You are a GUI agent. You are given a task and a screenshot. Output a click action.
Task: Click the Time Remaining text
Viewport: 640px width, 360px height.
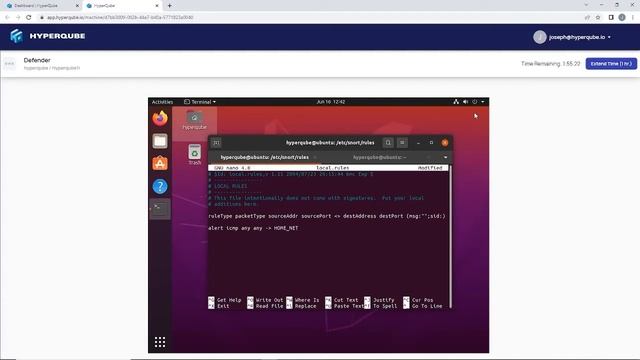(550, 64)
